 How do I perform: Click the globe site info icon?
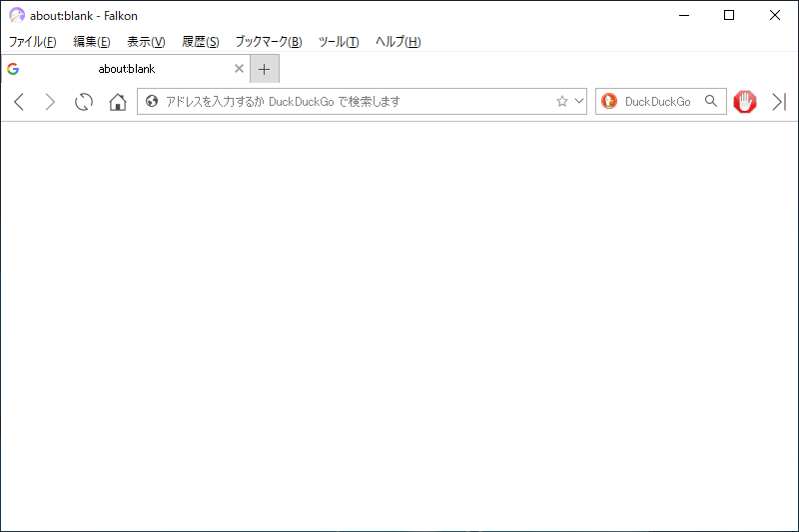click(x=152, y=101)
